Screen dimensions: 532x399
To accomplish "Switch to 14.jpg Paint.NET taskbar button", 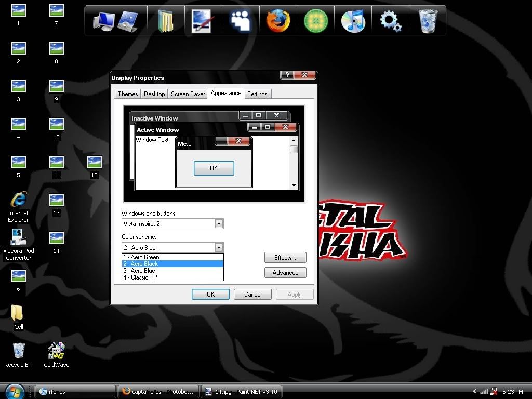I will 242,392.
